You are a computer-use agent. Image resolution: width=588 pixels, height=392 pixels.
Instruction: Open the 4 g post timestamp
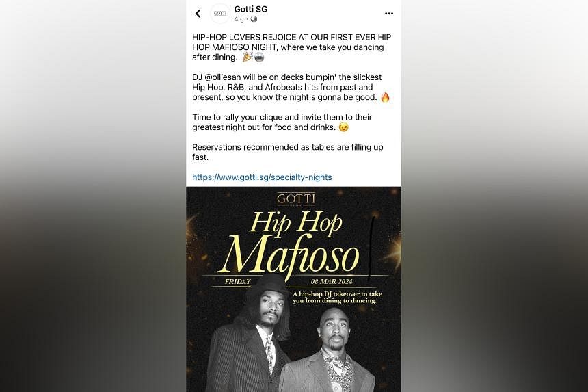[x=239, y=19]
